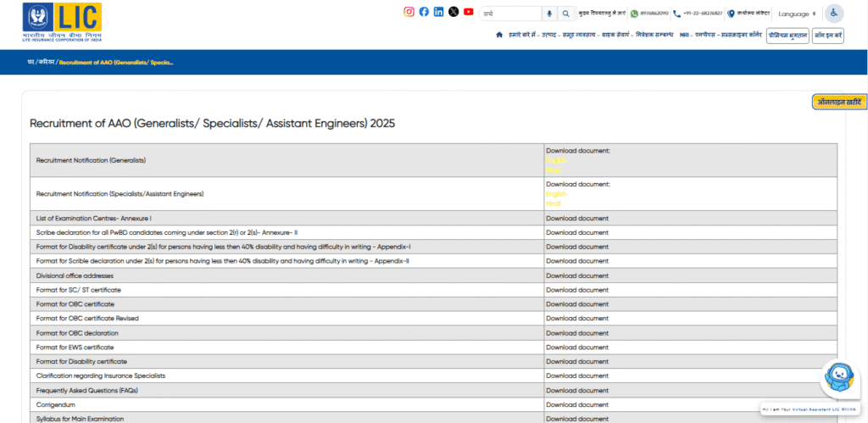Image resolution: width=868 pixels, height=423 pixels.
Task: Expand the 'हमारे बारे में' menu
Action: pos(523,35)
